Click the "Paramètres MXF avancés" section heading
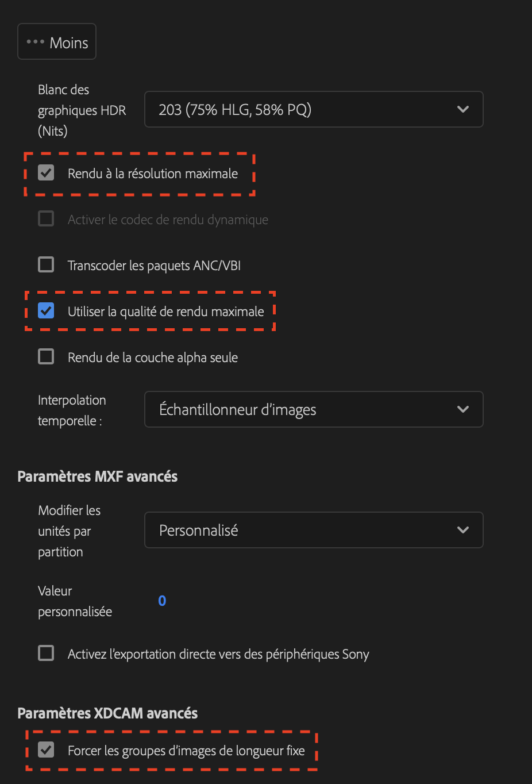 (98, 476)
